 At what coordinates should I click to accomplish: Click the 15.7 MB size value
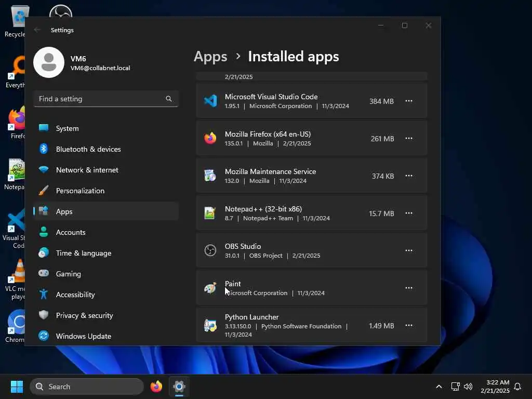click(381, 214)
